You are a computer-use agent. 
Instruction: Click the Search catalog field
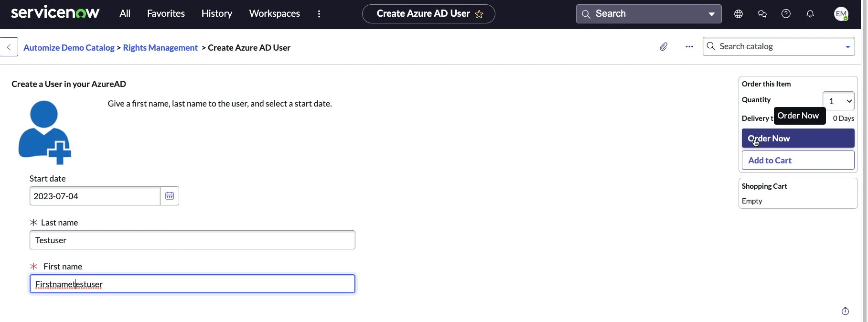(x=779, y=46)
